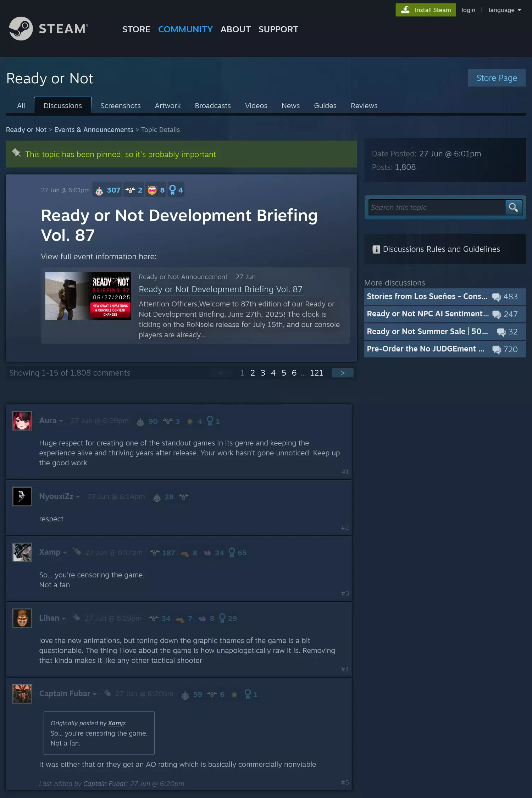This screenshot has width=532, height=798.
Task: Switch to the All tab
Action: pos(21,106)
